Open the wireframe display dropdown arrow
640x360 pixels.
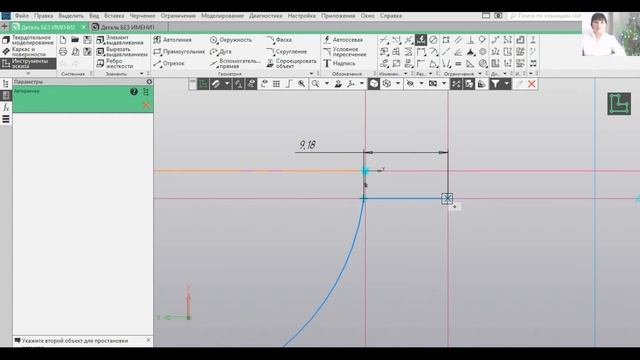398,84
